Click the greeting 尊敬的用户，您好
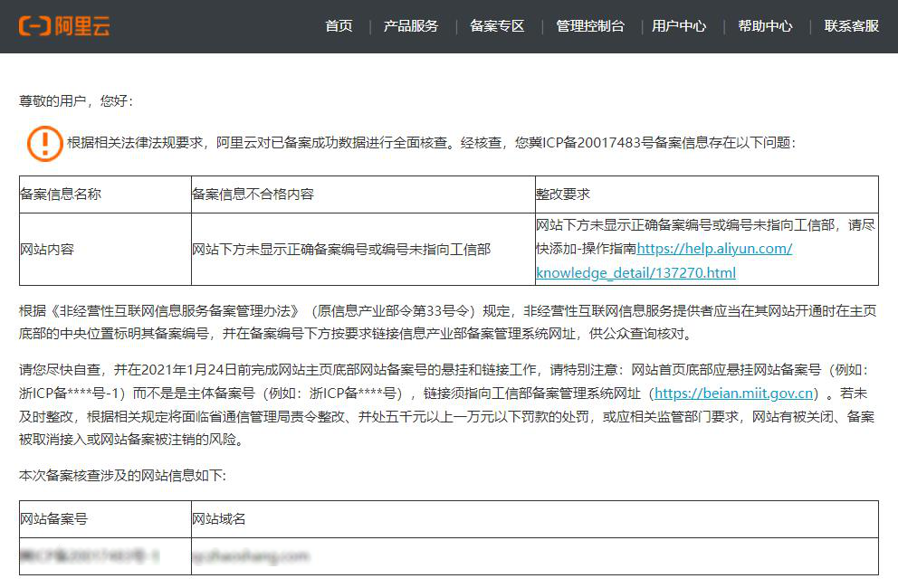The width and height of the screenshot is (898, 588). coord(76,101)
